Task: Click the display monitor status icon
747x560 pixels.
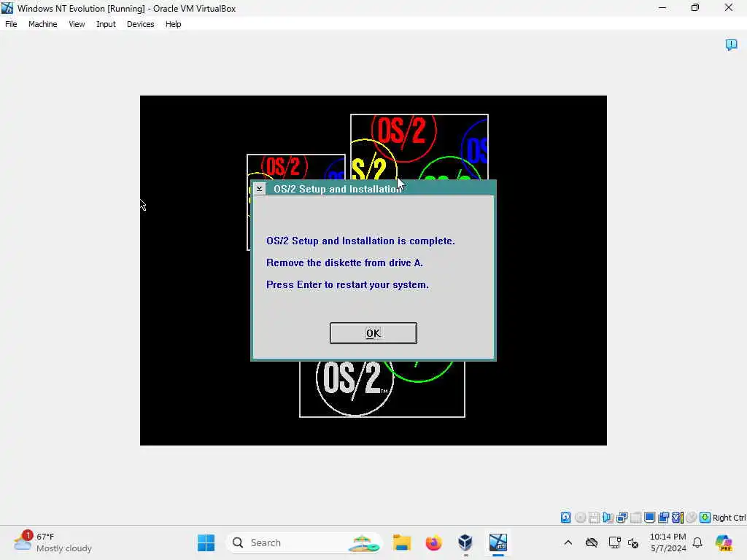Action: pos(649,517)
